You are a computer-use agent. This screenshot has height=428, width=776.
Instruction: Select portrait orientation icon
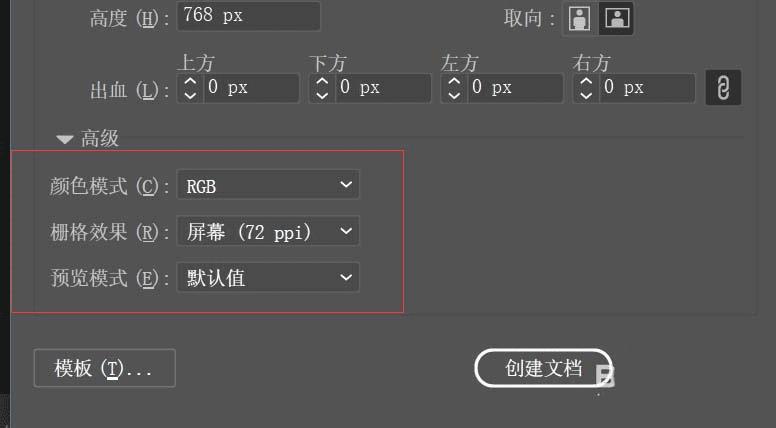point(580,18)
